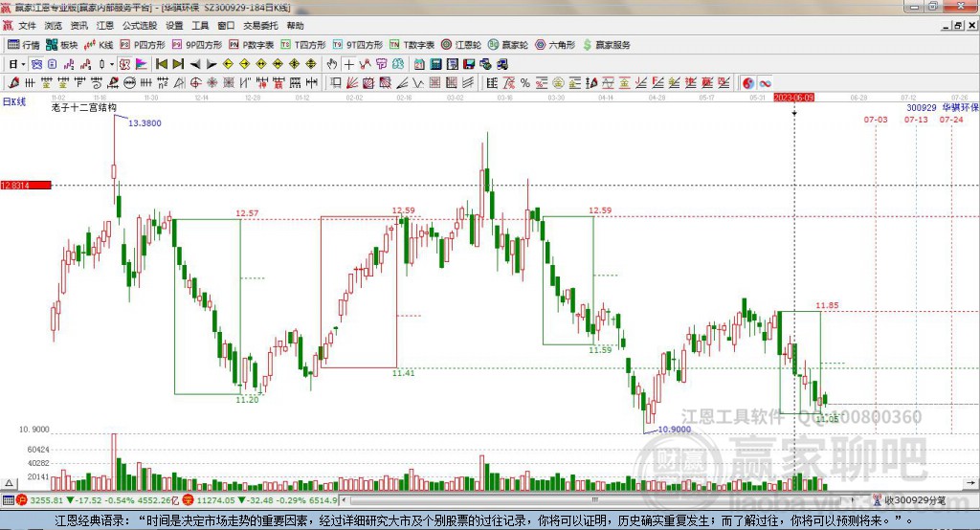The width and height of the screenshot is (980, 530).
Task: Click the red floppy disk save icon
Action: 469,64
